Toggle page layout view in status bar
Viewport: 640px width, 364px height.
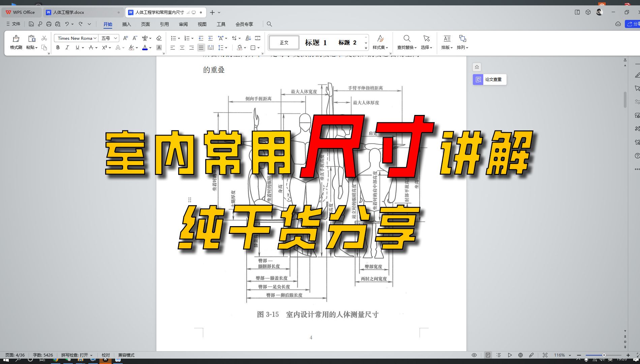pos(488,355)
